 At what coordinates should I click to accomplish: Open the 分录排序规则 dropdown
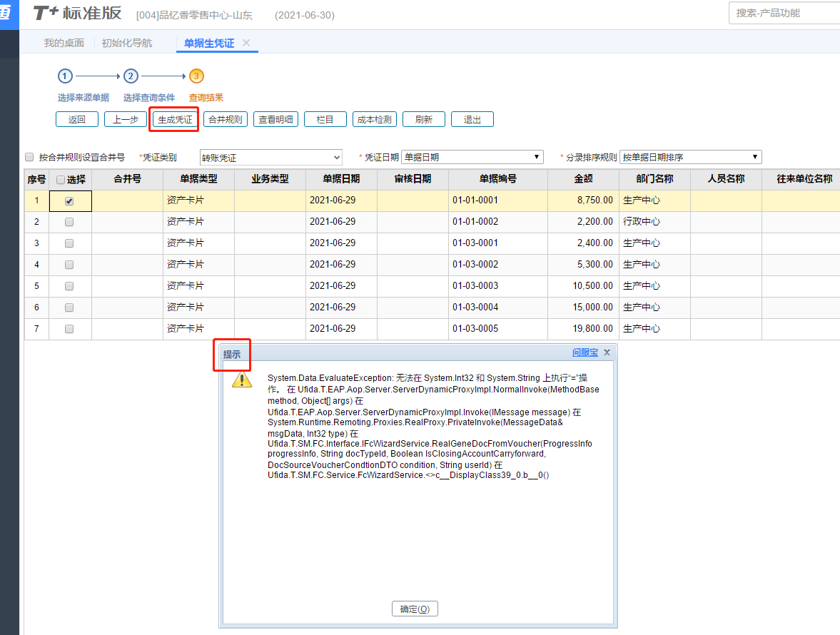[691, 157]
